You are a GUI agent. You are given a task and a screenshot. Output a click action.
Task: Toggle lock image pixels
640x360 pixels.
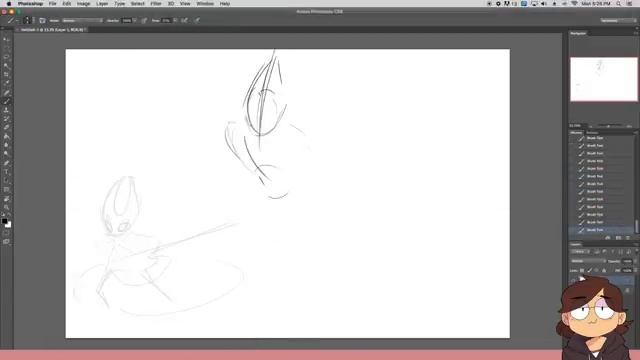coord(590,270)
